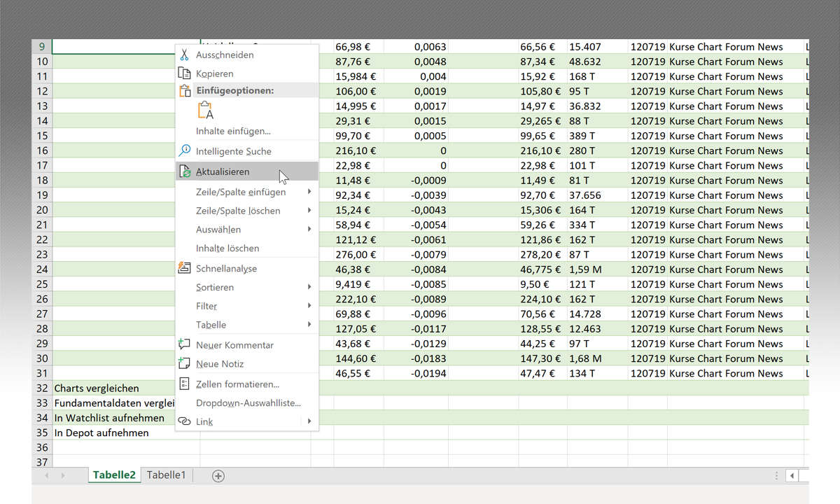Screen dimensions: 840x504
Task: Click the Zellen formatieren icon
Action: click(185, 384)
